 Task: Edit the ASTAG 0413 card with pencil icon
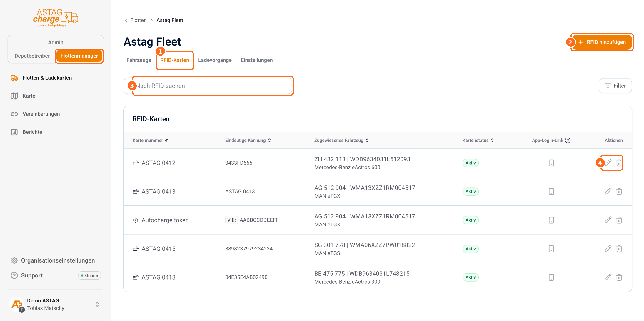coord(608,191)
